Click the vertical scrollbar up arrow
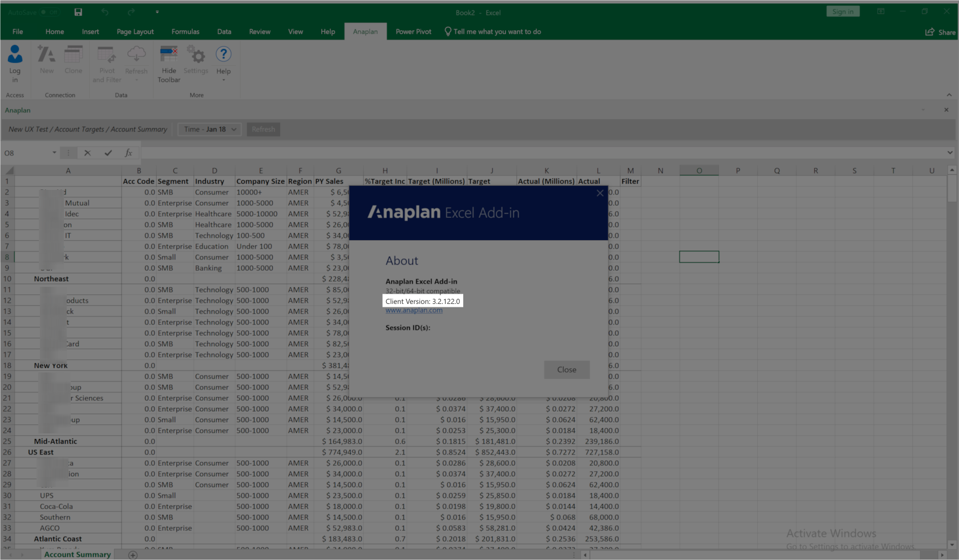 [952, 170]
